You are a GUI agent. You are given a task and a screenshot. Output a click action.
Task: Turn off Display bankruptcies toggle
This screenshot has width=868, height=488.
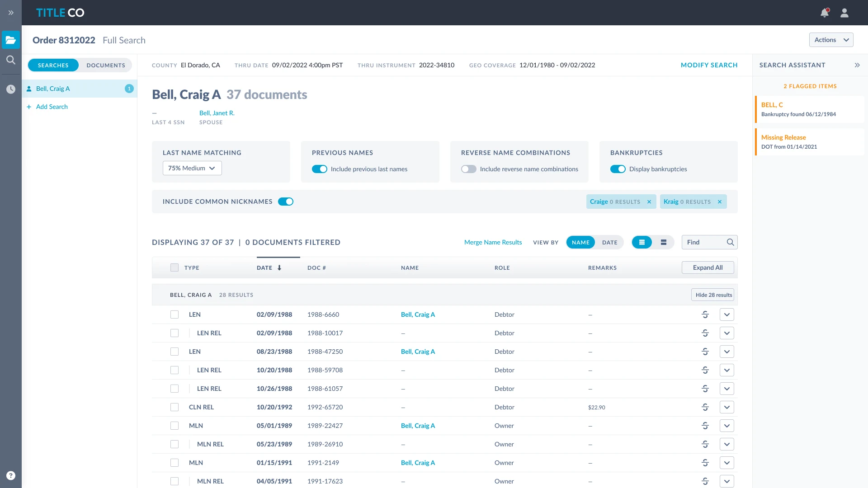coord(618,169)
